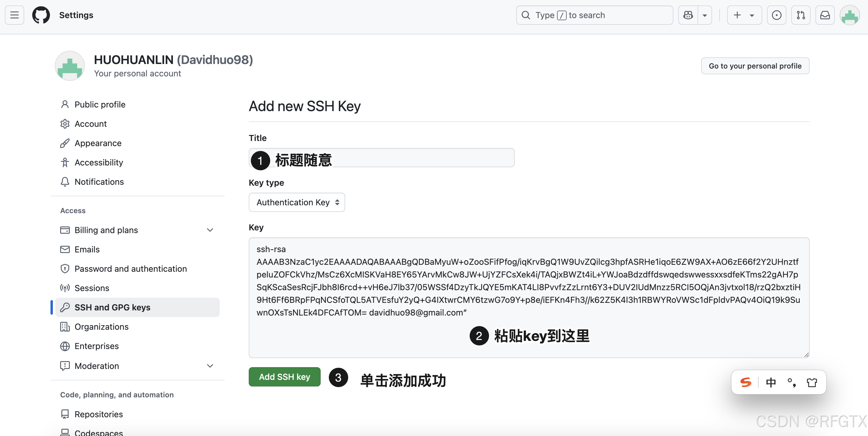
Task: Toggle Chinese input mode in Sogou bar
Action: click(771, 382)
